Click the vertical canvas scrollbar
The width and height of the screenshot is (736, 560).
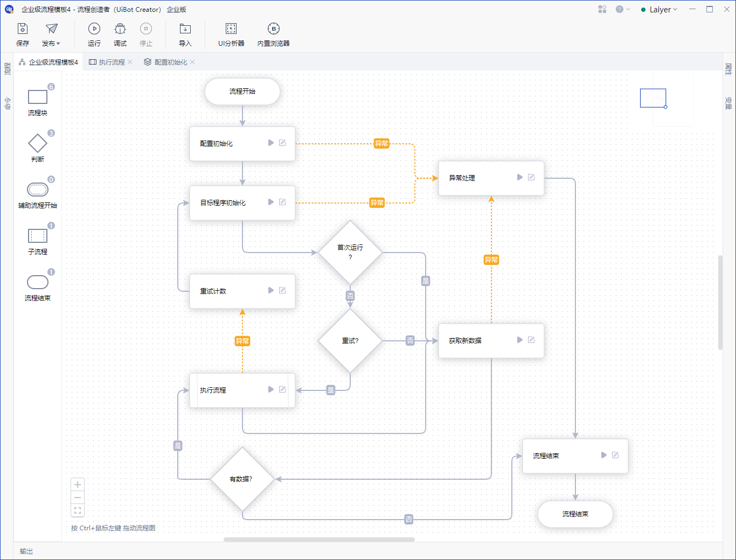coord(720,303)
